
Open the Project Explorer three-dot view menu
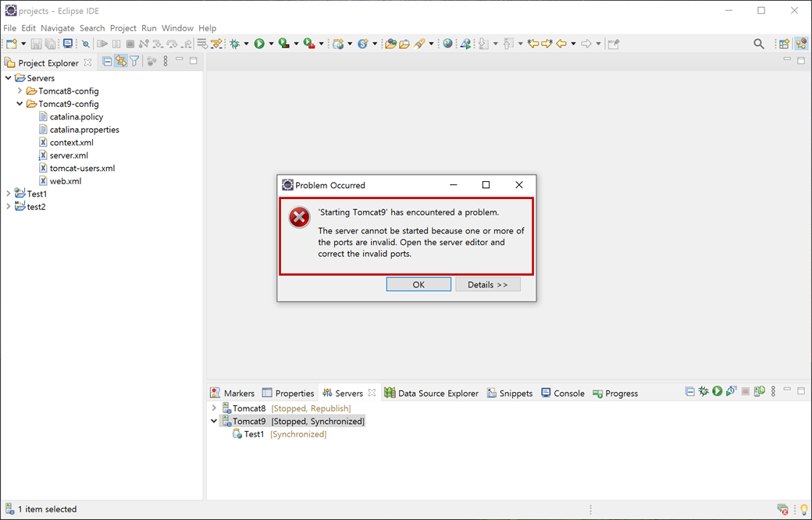(x=166, y=62)
